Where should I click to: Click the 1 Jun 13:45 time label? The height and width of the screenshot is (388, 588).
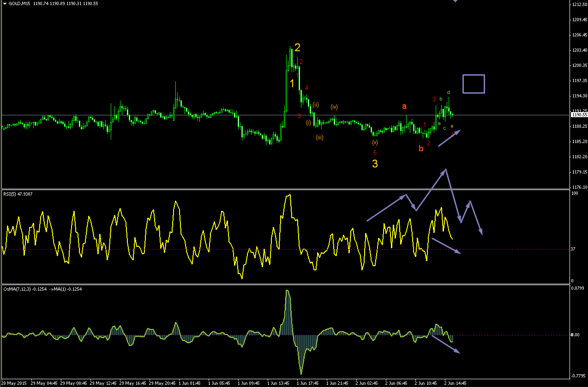coord(278,383)
